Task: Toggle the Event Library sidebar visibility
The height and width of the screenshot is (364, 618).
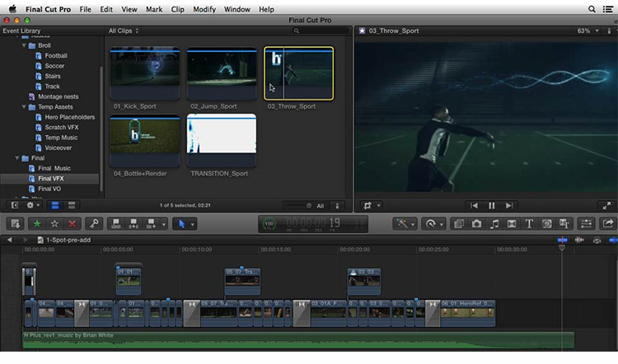Action: (15, 205)
